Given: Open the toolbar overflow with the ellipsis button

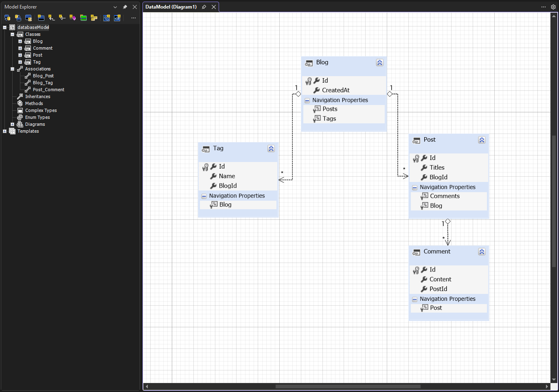Looking at the screenshot, I should (133, 18).
